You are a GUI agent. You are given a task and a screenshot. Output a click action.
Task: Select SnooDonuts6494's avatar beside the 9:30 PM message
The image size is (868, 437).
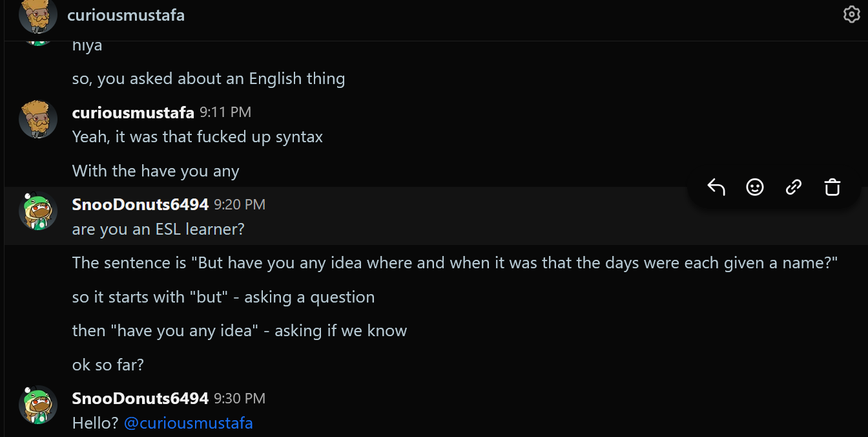point(38,405)
